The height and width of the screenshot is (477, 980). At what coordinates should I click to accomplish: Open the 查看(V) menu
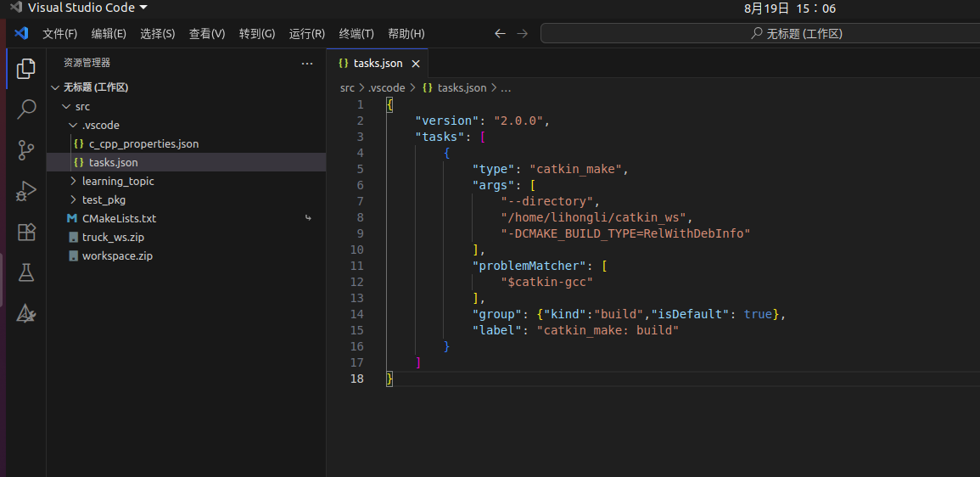click(x=207, y=34)
